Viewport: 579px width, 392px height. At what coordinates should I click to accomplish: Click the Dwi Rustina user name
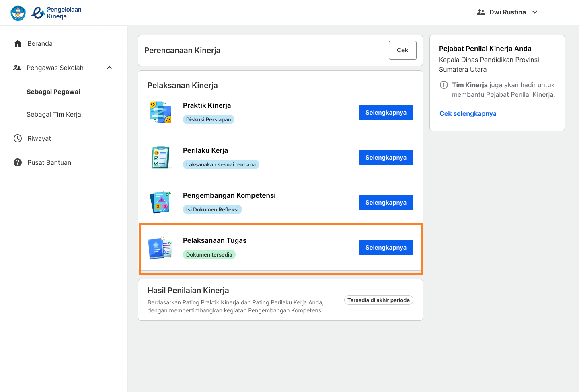[507, 12]
